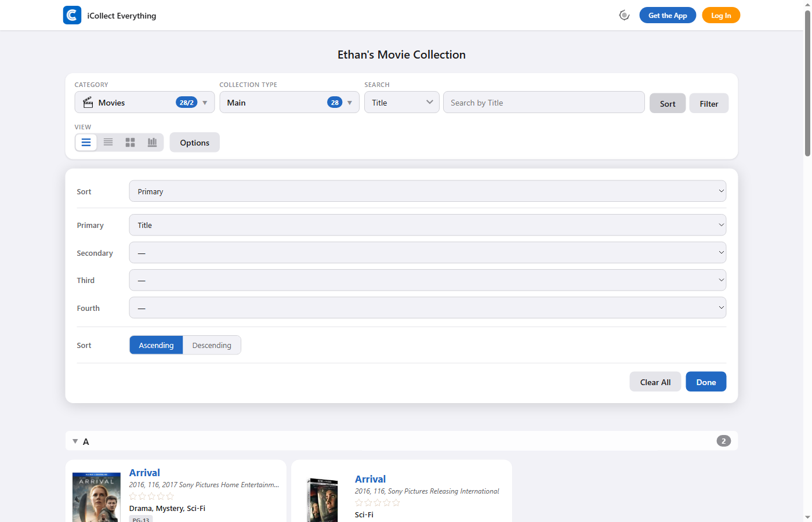Select the list view icon
This screenshot has width=812, height=522.
coord(86,142)
